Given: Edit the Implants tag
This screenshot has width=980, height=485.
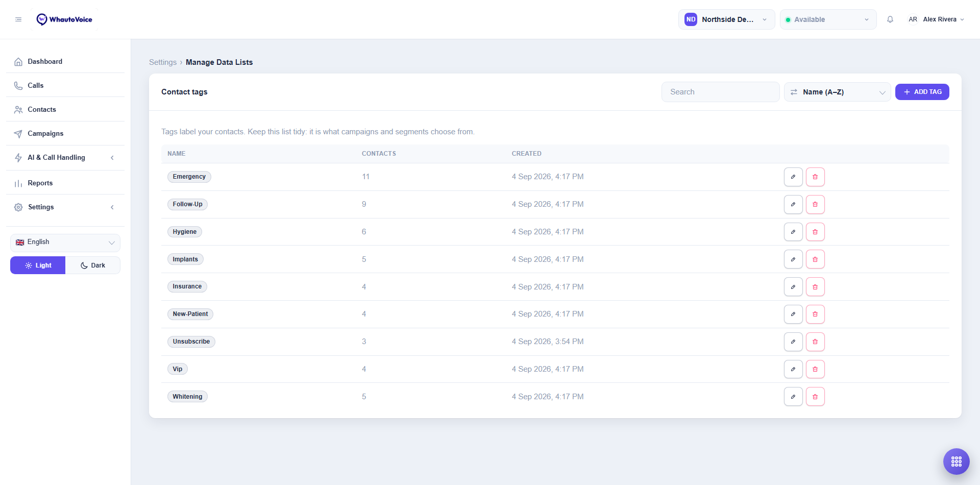Looking at the screenshot, I should point(793,259).
